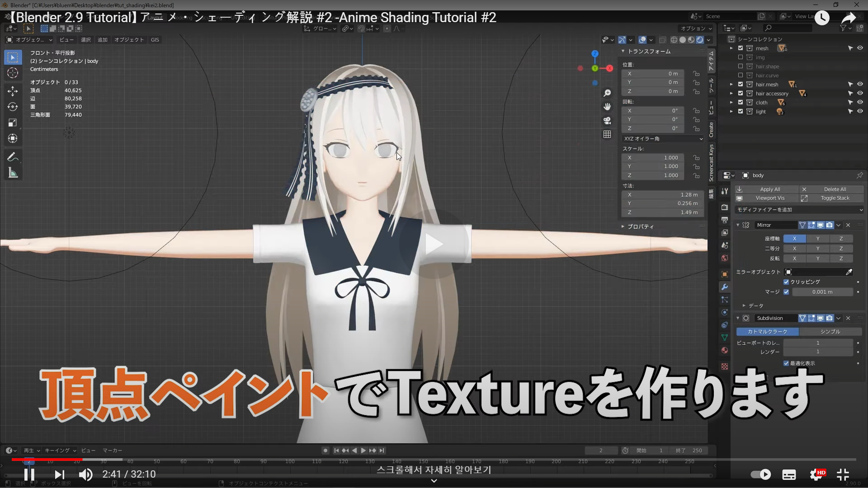Open the モディファイアーを追加 dropdown

799,210
